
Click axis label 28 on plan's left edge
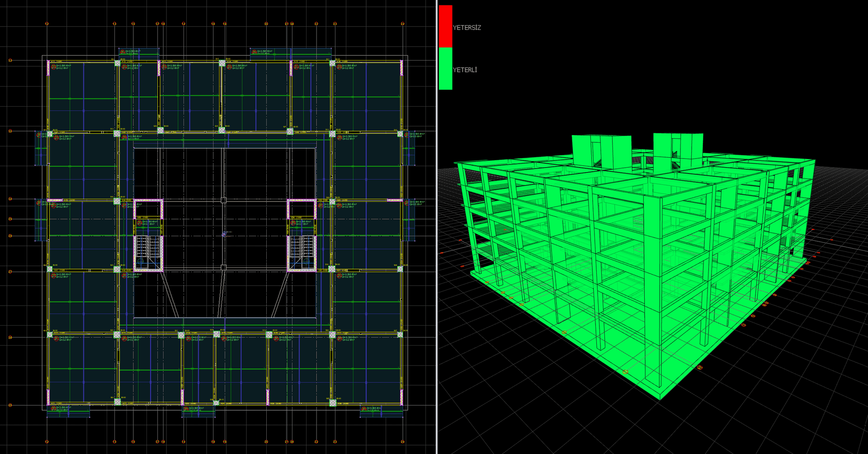pos(10,236)
